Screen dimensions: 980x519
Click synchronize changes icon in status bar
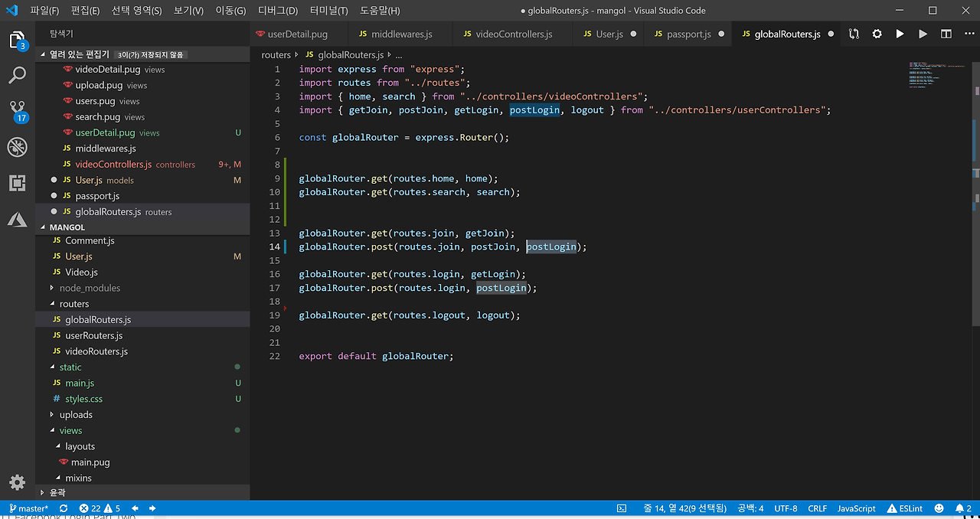pos(64,508)
